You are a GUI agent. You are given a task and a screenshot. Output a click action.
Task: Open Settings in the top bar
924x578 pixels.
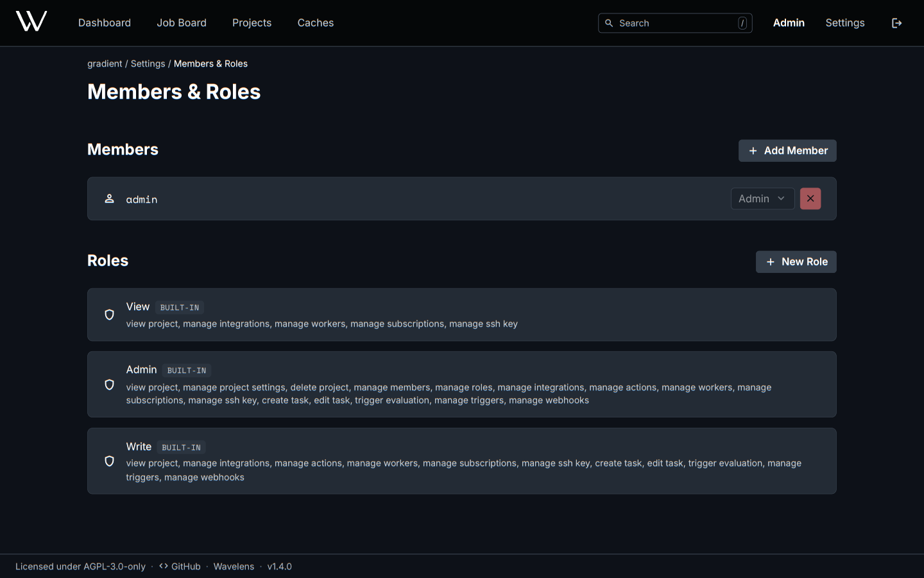[x=845, y=23]
